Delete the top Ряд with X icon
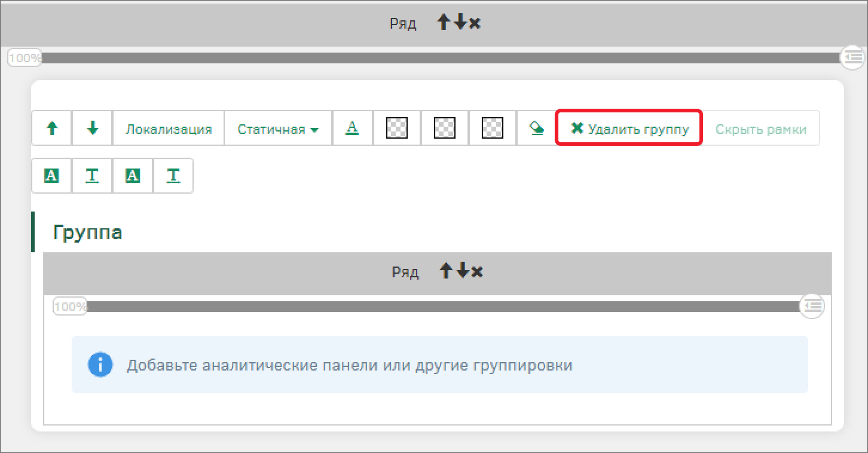 pyautogui.click(x=475, y=23)
